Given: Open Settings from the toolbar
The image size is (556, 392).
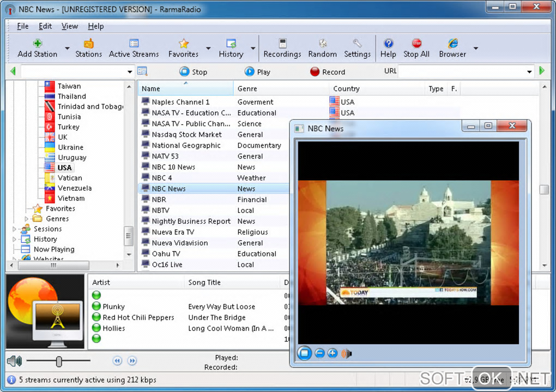Looking at the screenshot, I should [357, 44].
